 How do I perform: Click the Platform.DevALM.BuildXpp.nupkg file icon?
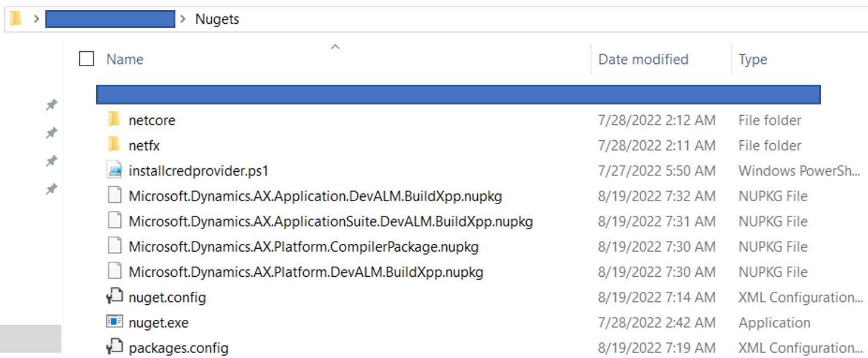click(x=114, y=272)
